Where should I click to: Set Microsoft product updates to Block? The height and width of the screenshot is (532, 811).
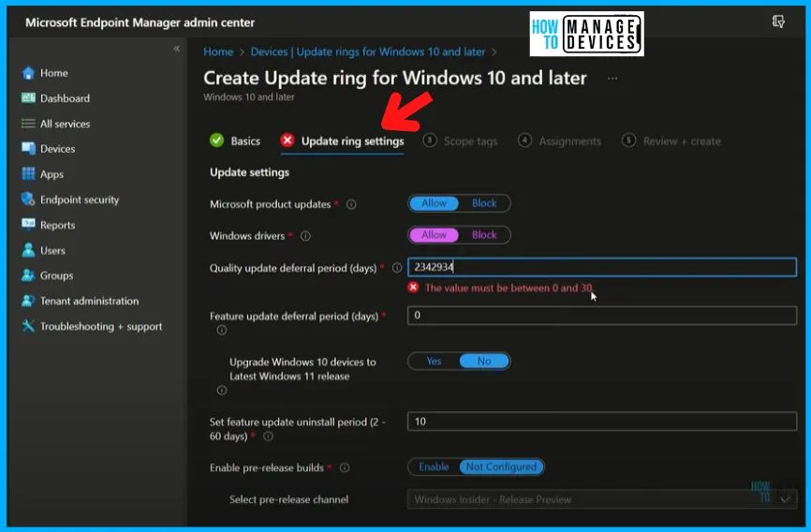(x=484, y=203)
